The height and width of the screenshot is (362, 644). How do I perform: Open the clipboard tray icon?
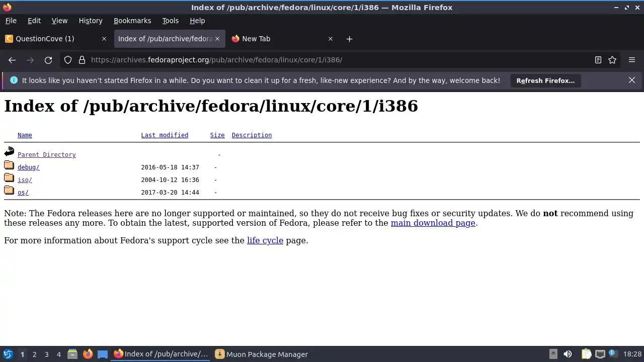pyautogui.click(x=586, y=354)
